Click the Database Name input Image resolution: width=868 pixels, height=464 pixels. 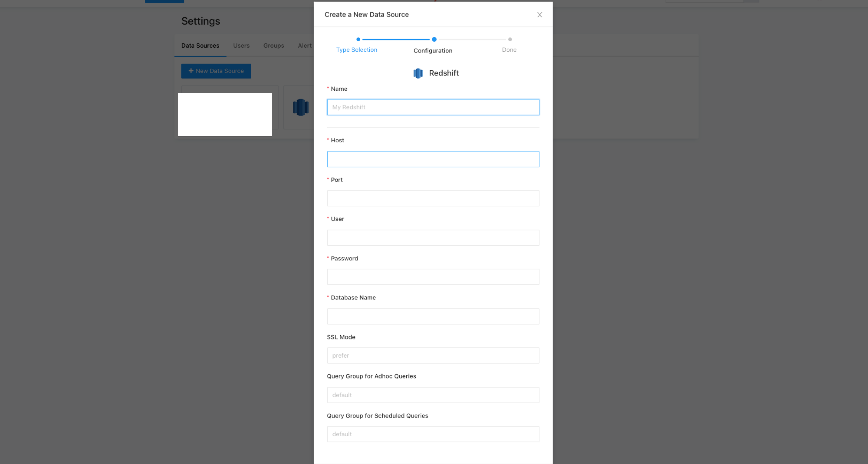[433, 316]
